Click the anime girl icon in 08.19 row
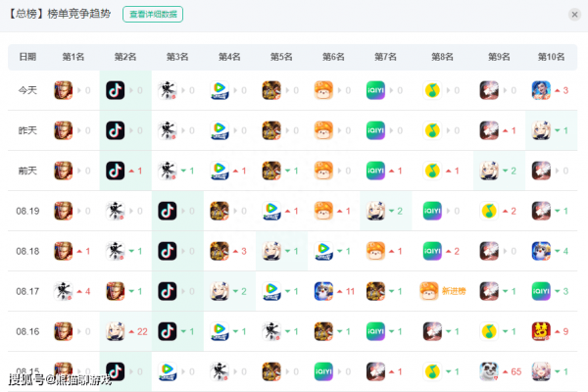Viewport: 588px width, 392px height. click(x=375, y=211)
